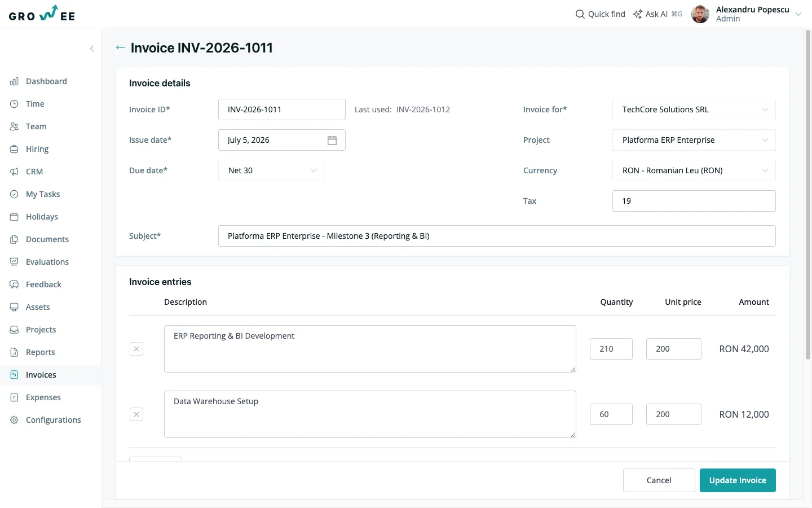Click the quantity field showing 210
The image size is (812, 508).
pos(611,349)
